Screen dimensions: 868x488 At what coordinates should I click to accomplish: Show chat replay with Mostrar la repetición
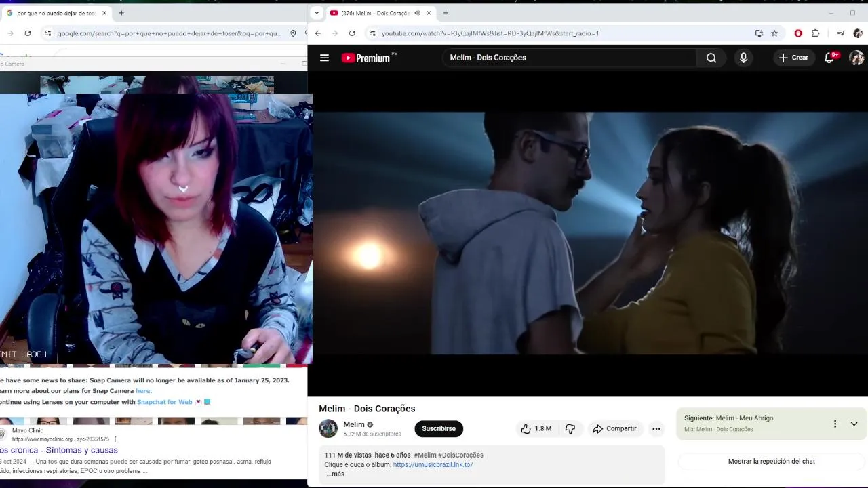coord(772,461)
